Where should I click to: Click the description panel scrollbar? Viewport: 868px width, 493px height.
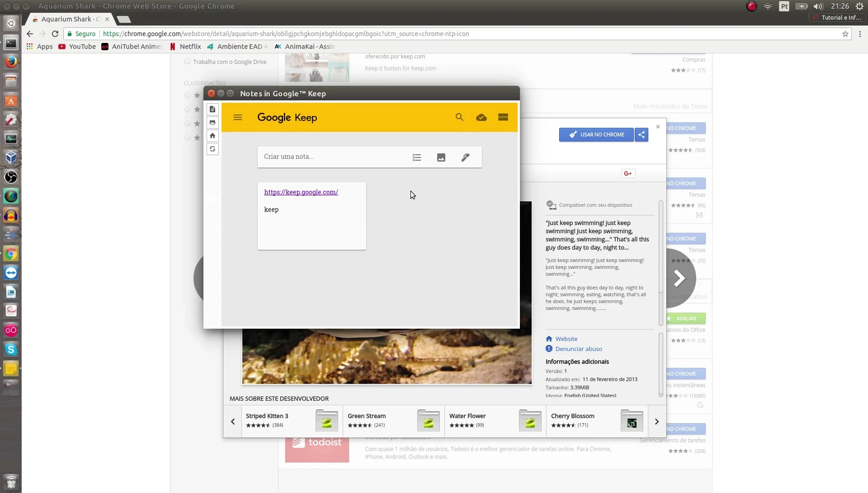tap(660, 262)
